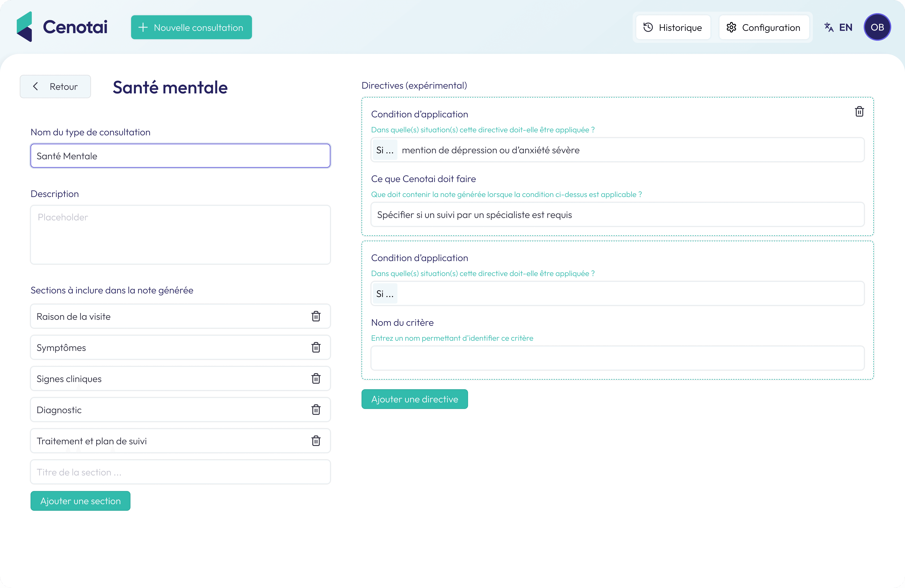Image resolution: width=905 pixels, height=588 pixels.
Task: Open the OB user avatar menu
Action: pos(877,27)
